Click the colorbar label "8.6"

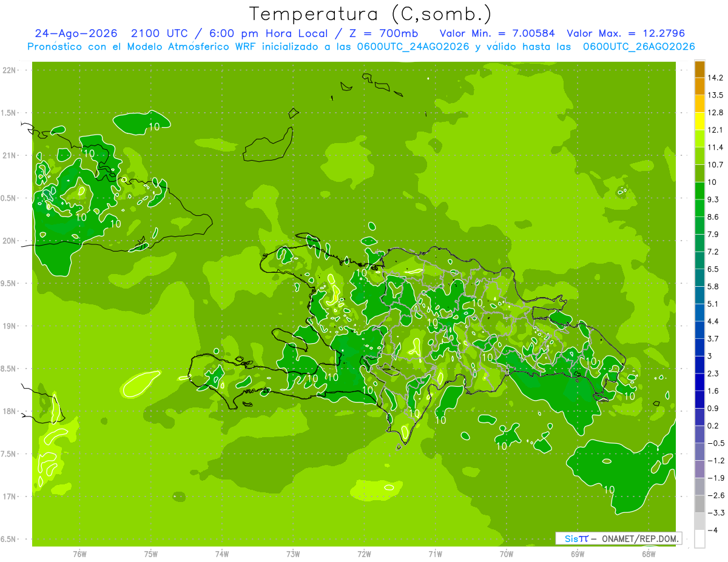click(x=713, y=217)
